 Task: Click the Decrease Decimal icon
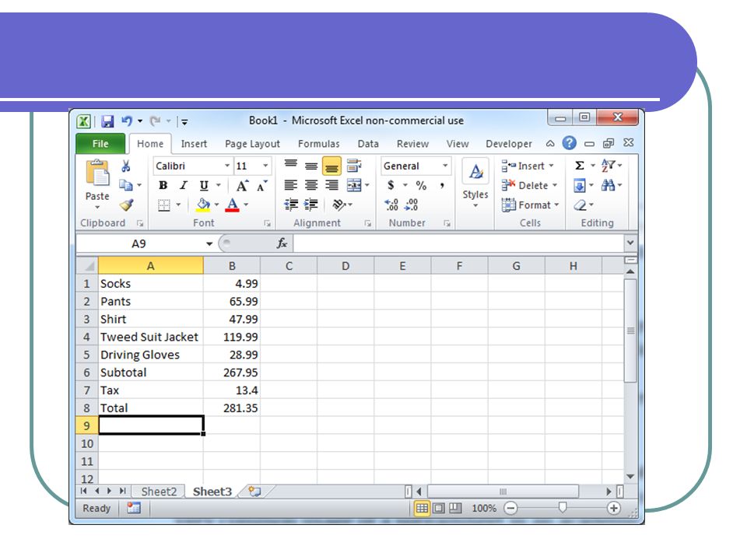coord(411,205)
